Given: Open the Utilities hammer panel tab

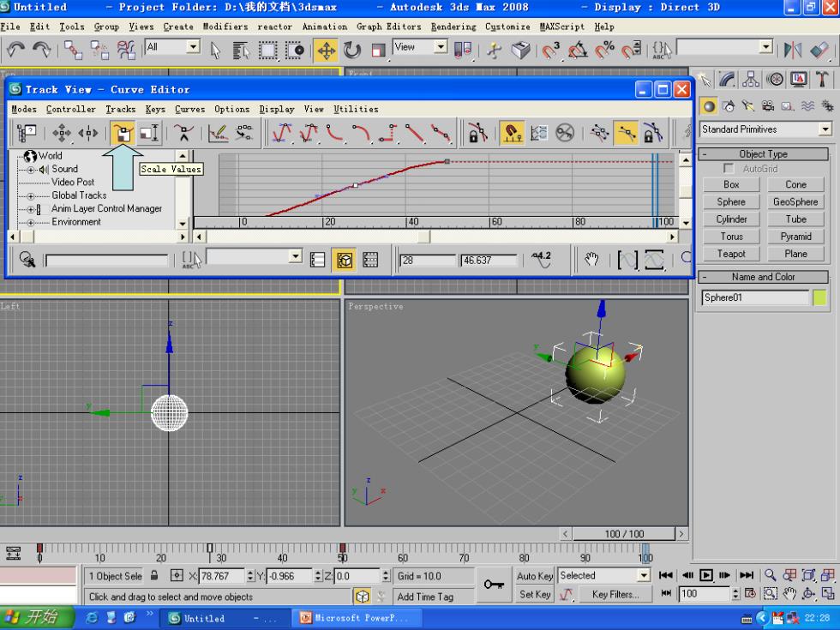Looking at the screenshot, I should click(822, 80).
